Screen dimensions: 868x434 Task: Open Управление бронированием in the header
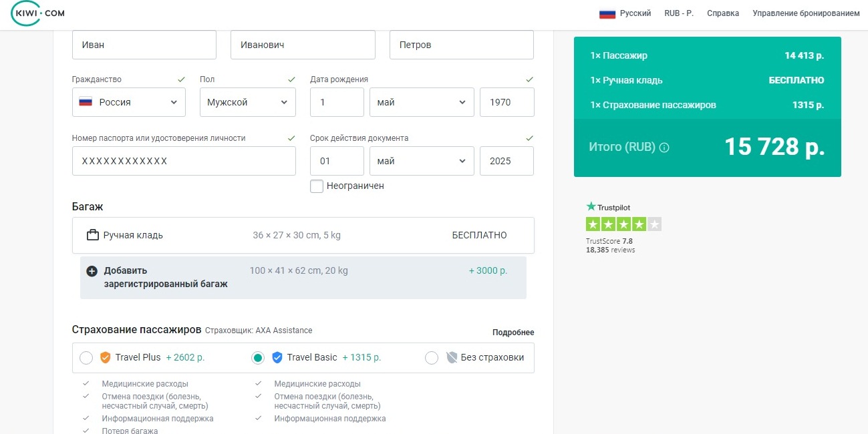point(806,13)
